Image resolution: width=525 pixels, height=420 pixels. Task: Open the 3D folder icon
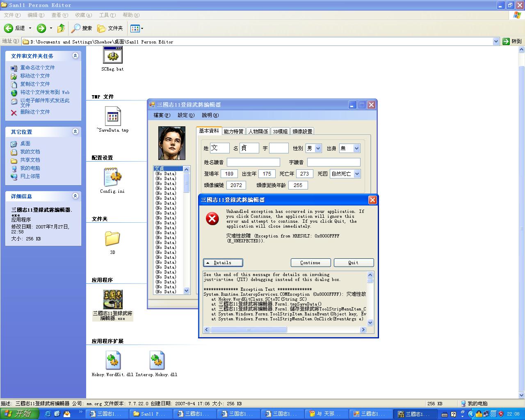112,238
